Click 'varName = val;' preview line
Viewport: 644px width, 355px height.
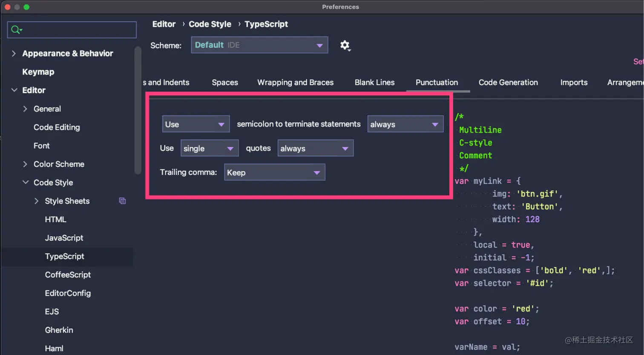(487, 347)
